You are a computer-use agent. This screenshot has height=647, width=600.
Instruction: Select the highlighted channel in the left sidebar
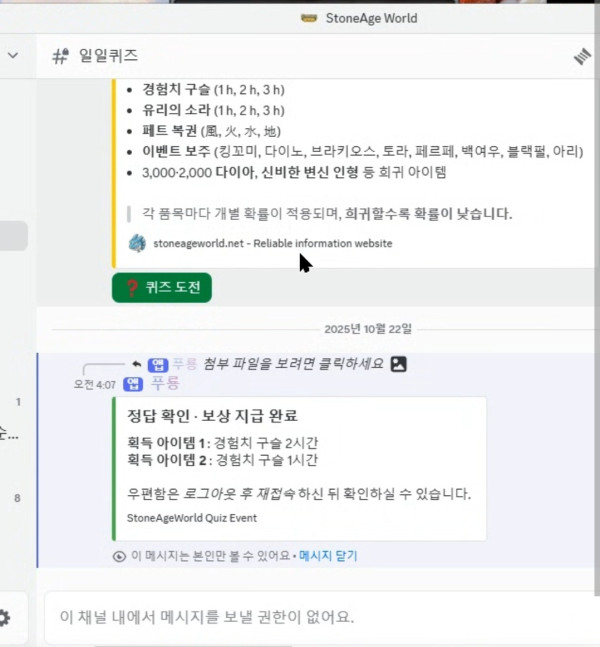click(x=13, y=236)
